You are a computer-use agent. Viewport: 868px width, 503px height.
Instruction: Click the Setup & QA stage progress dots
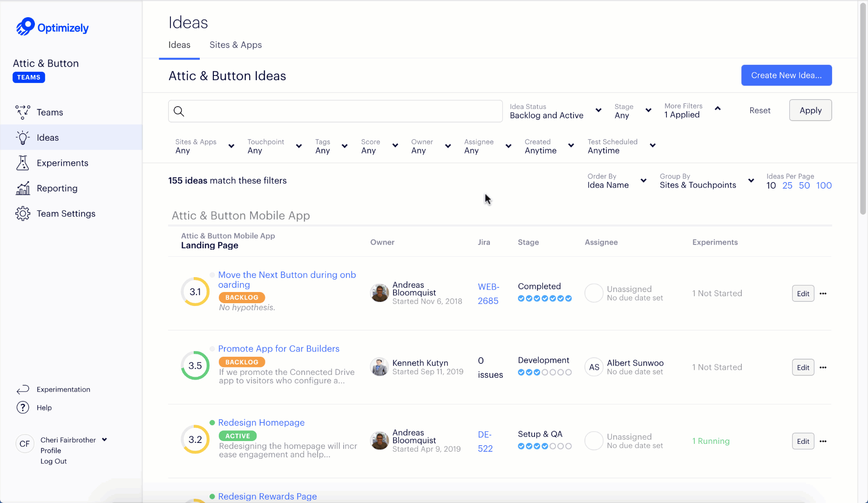point(545,446)
